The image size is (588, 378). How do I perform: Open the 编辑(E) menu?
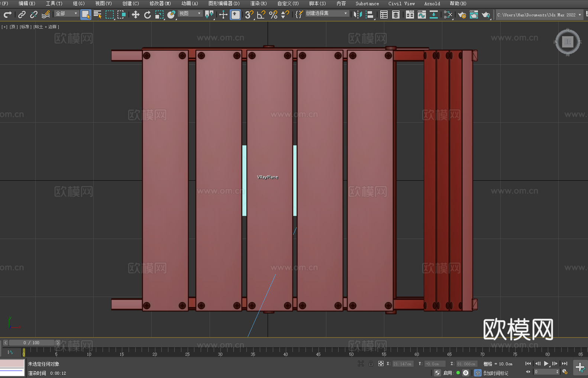point(27,3)
